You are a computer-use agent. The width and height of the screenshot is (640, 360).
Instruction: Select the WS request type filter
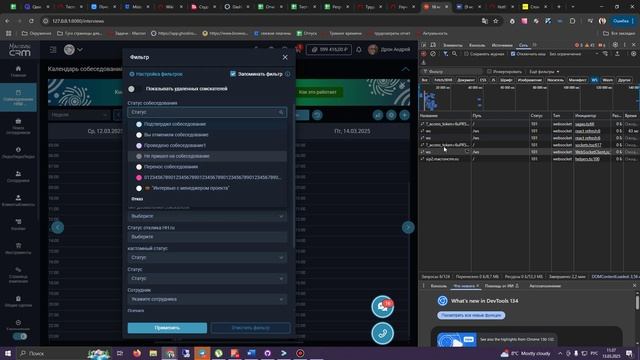[x=594, y=80]
